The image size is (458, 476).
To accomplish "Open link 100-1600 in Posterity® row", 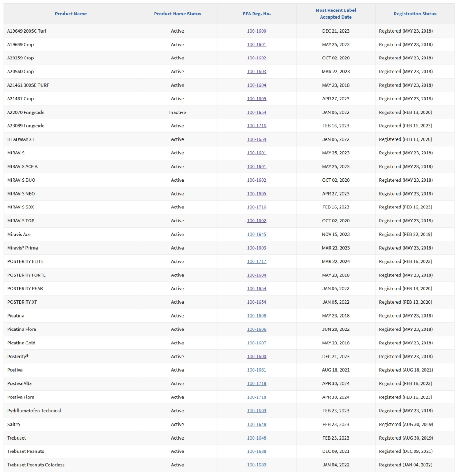I will point(257,357).
